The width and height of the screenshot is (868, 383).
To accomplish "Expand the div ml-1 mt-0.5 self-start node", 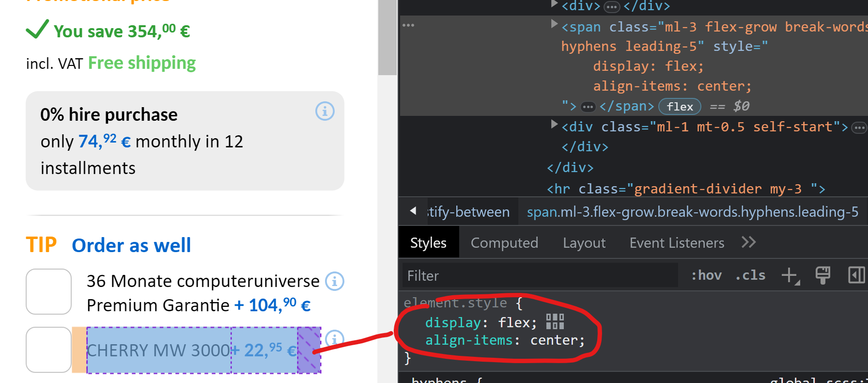I will click(554, 125).
